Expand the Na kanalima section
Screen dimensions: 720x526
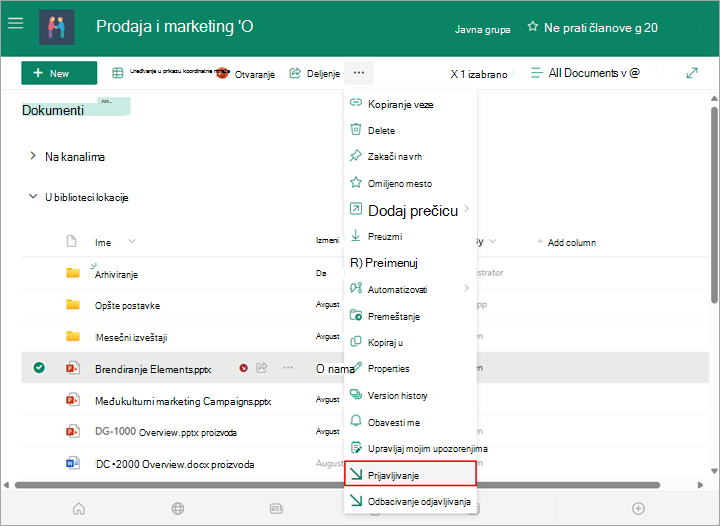(x=33, y=156)
